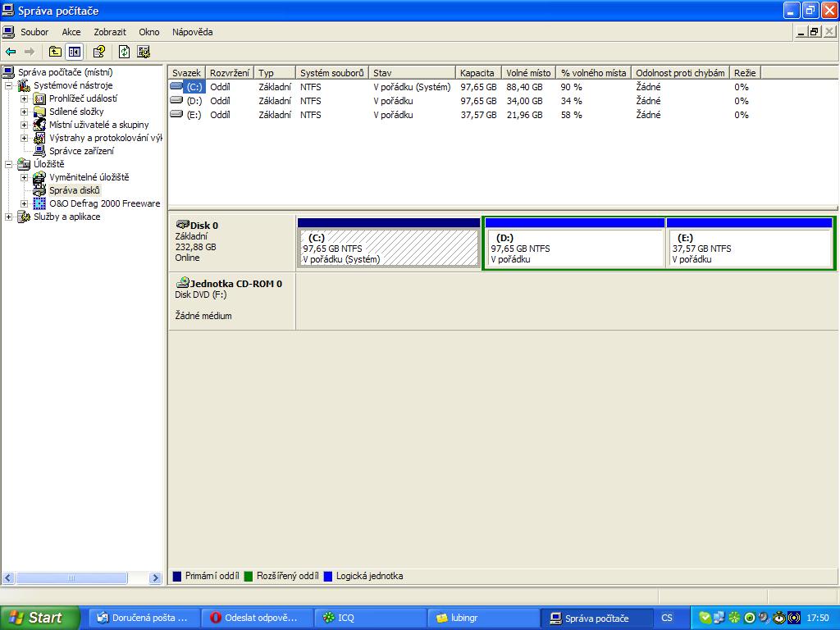The image size is (840, 630).
Task: Expand the Služby a aplikace node
Action: point(9,217)
